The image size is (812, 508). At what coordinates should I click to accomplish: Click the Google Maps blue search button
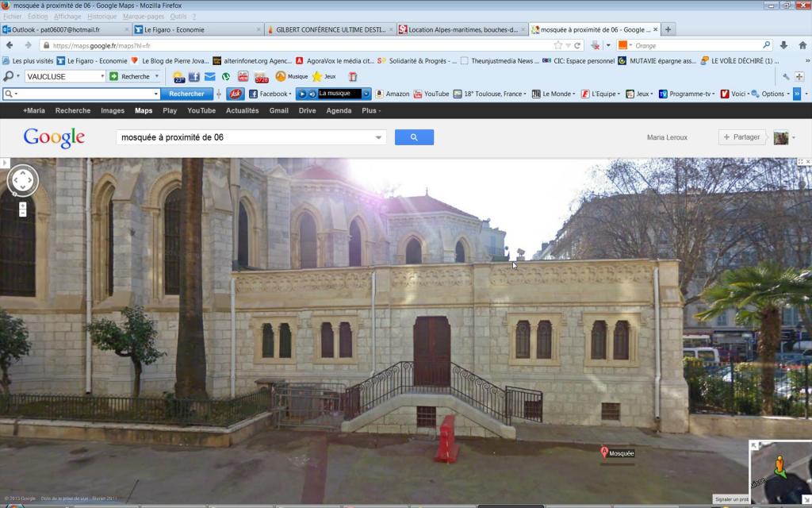tap(414, 137)
